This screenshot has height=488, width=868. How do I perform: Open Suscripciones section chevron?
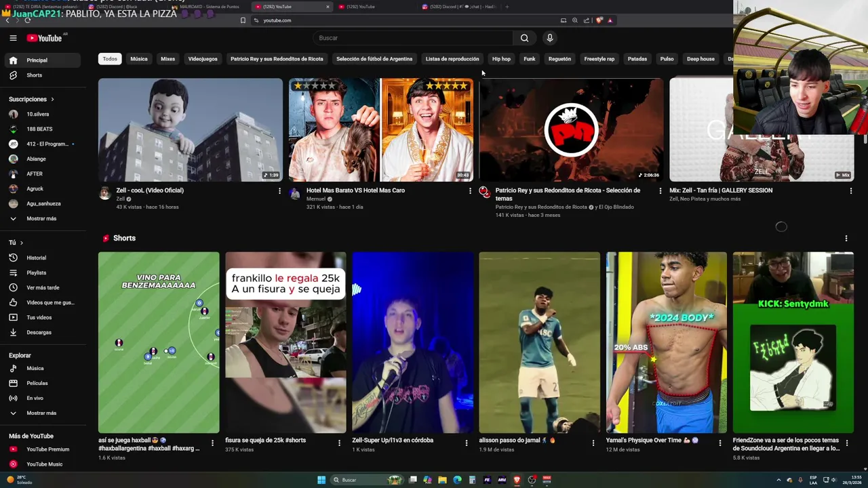click(52, 100)
